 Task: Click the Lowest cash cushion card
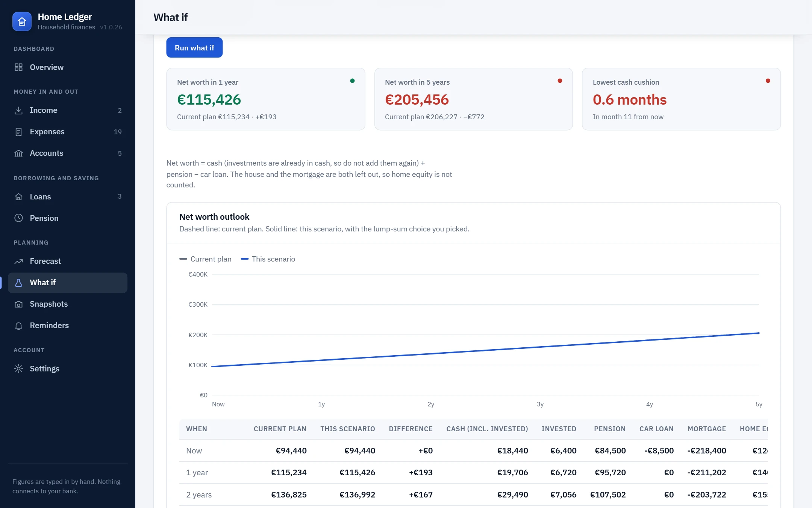[x=681, y=99]
